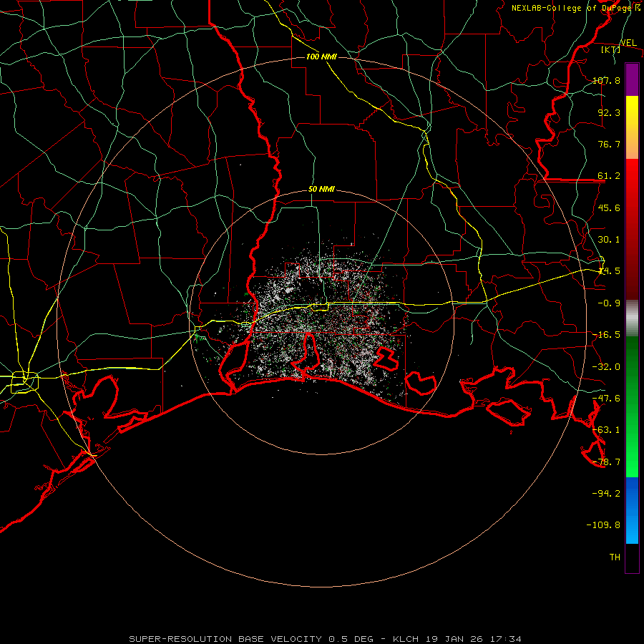Click the -32.0 velocity scale value

(607, 367)
